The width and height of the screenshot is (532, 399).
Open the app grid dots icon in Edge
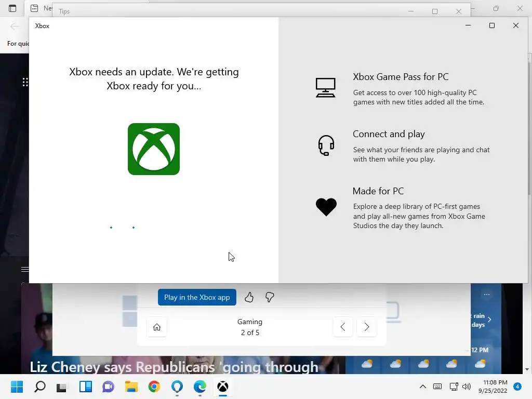pyautogui.click(x=25, y=82)
